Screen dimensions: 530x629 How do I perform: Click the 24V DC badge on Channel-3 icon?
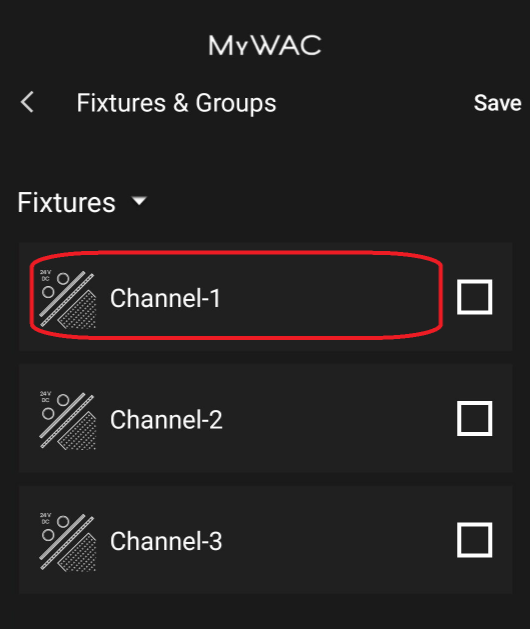click(45, 518)
